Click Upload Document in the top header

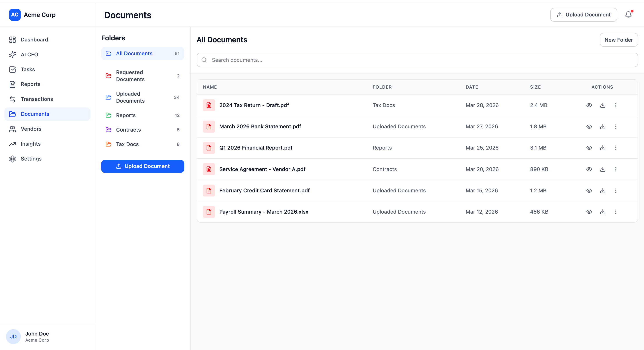[584, 15]
